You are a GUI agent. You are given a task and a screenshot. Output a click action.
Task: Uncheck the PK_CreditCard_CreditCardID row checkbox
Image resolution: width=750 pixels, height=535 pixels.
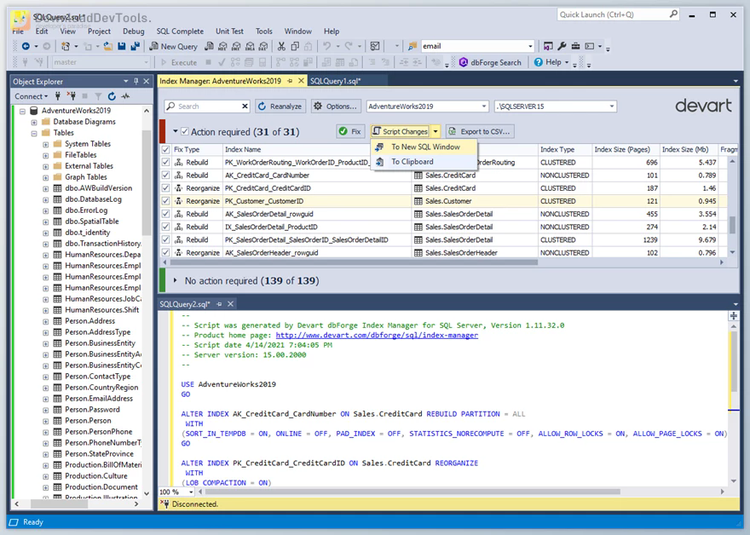[x=165, y=188]
